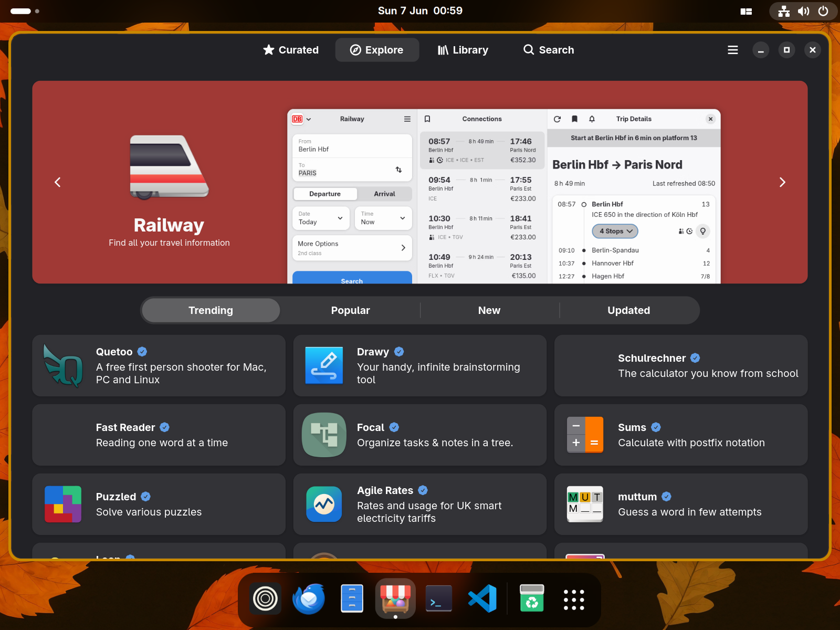
Task: Click the muttum word tiles icon
Action: pyautogui.click(x=585, y=504)
